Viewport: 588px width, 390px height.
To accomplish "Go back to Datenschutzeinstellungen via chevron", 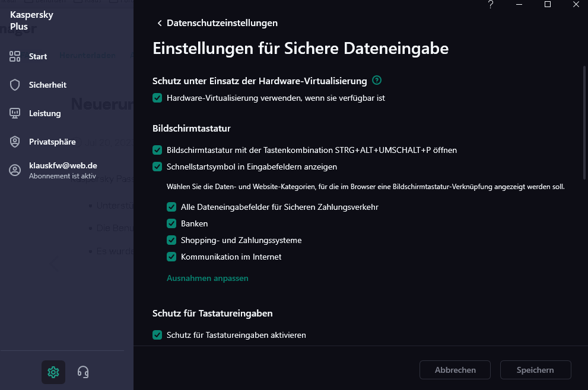I will pyautogui.click(x=159, y=23).
